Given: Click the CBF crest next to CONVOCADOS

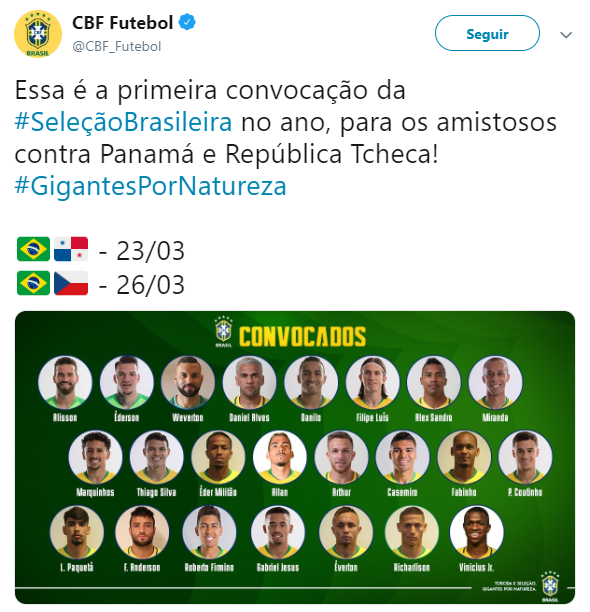Looking at the screenshot, I should pos(224,332).
